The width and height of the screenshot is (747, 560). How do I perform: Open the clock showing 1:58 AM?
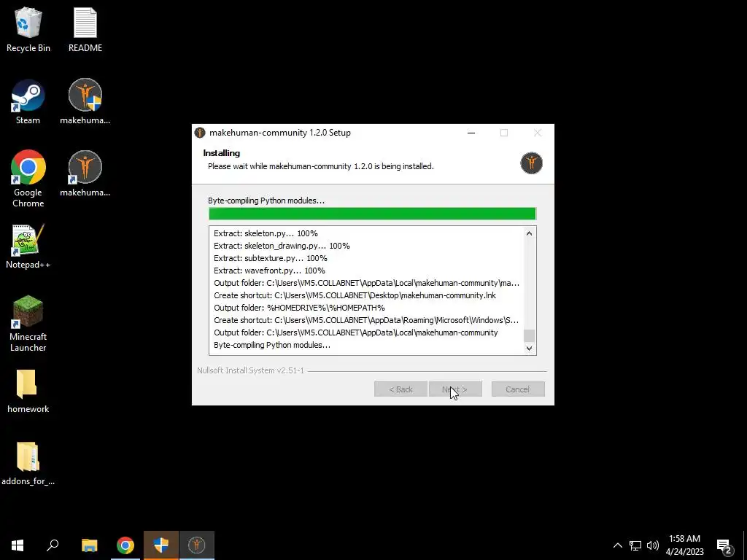coord(684,545)
